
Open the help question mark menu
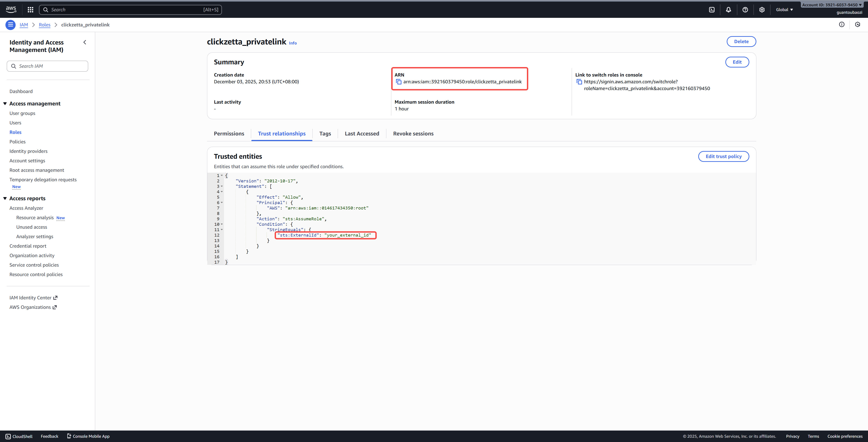(x=745, y=10)
